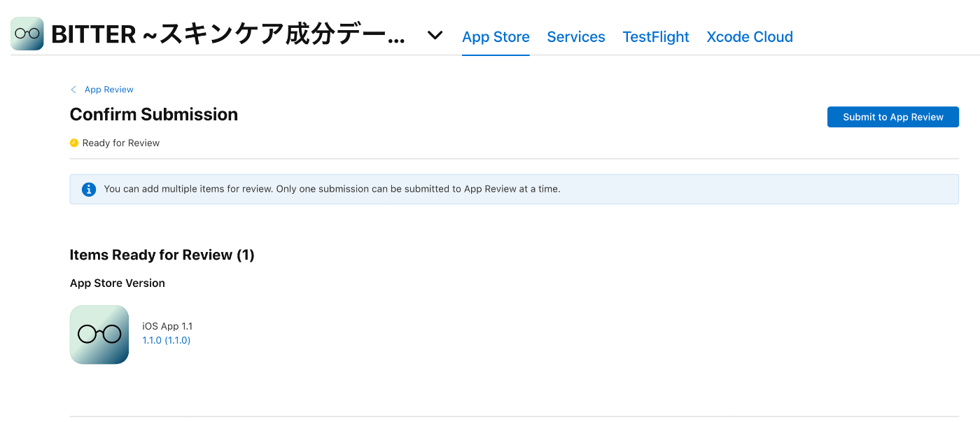Go to the Xcode Cloud tab
980x422 pixels.
pyautogui.click(x=750, y=37)
